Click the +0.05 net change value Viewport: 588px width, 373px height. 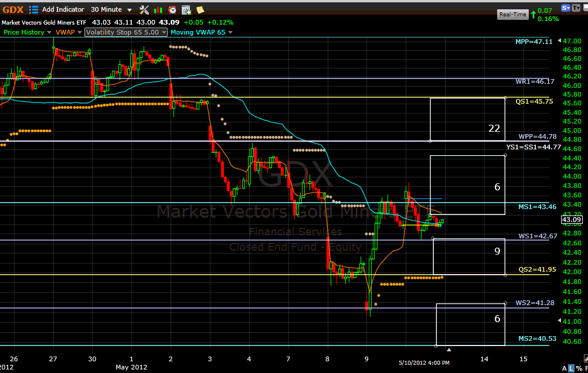pos(193,22)
